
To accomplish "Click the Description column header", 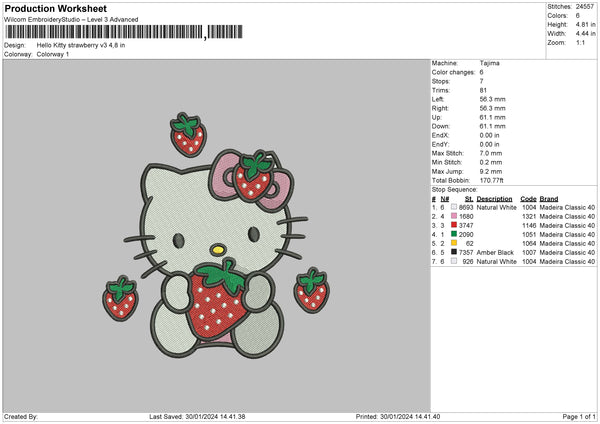I will pos(494,199).
